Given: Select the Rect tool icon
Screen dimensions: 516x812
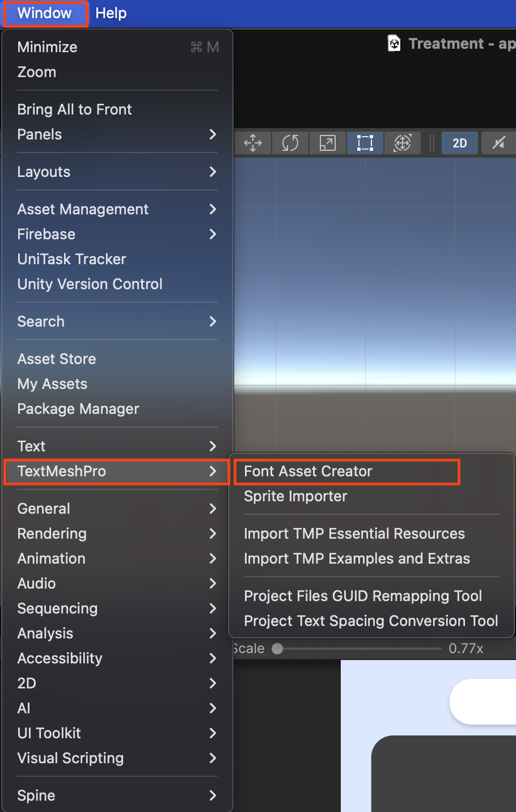Looking at the screenshot, I should [365, 143].
